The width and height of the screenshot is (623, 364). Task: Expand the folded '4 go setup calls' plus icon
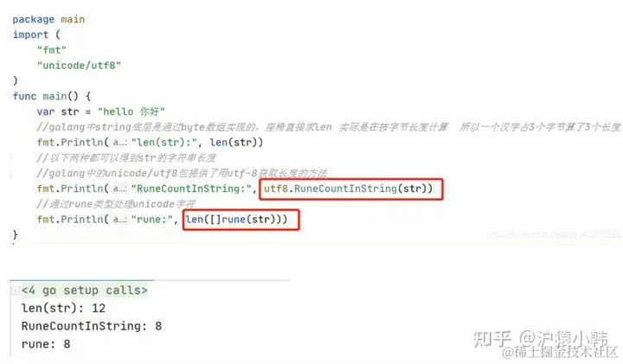click(x=16, y=291)
